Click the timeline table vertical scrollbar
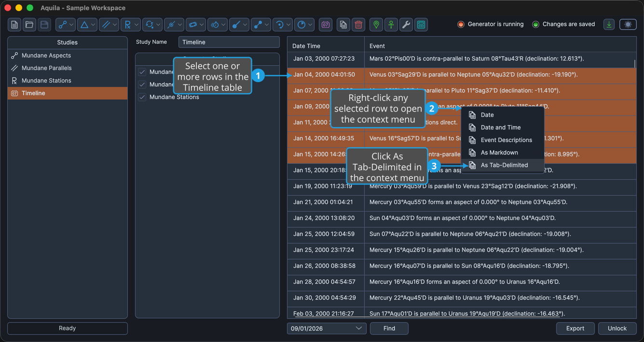The height and width of the screenshot is (342, 644). click(635, 64)
